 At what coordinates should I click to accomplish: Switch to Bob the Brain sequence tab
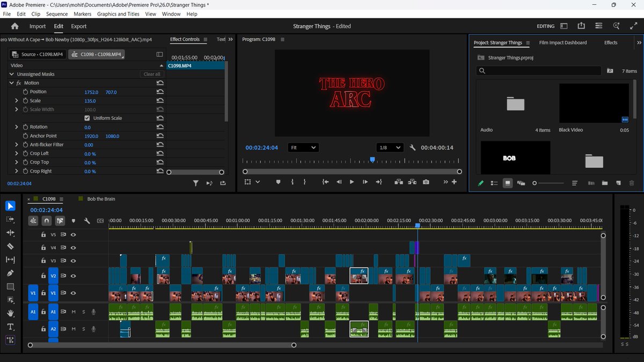click(x=101, y=199)
